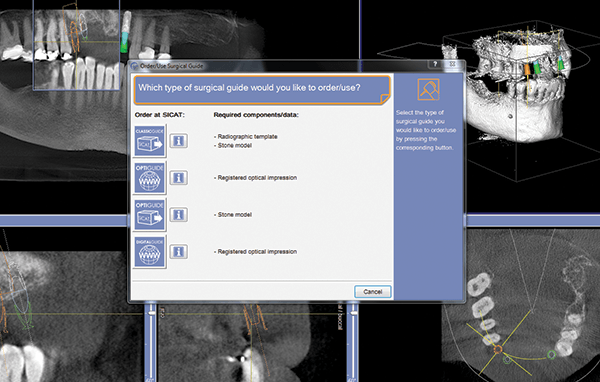Click the dialog question heading text
Image resolution: width=600 pixels, height=382 pixels.
249,88
